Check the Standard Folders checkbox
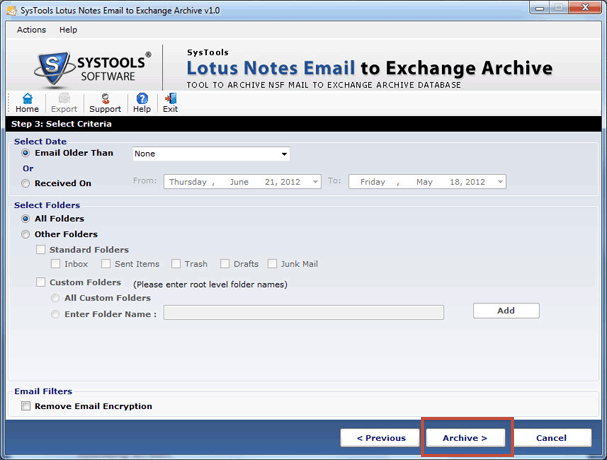 click(x=41, y=249)
